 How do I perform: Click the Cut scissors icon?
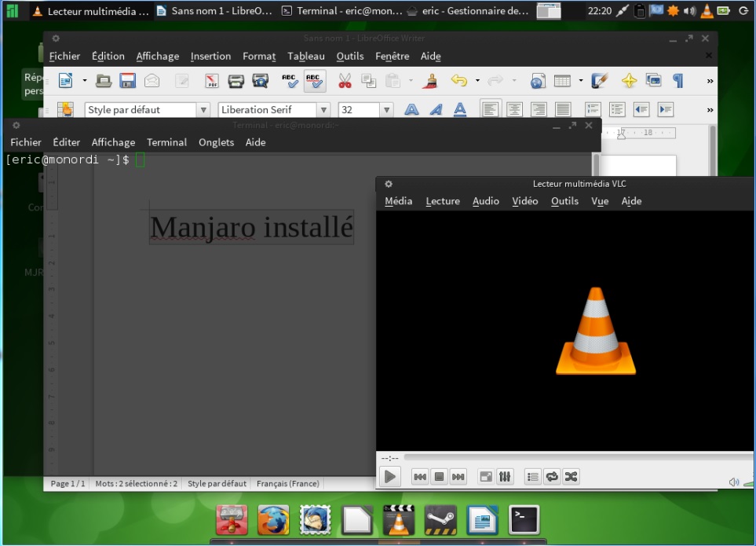tap(345, 81)
